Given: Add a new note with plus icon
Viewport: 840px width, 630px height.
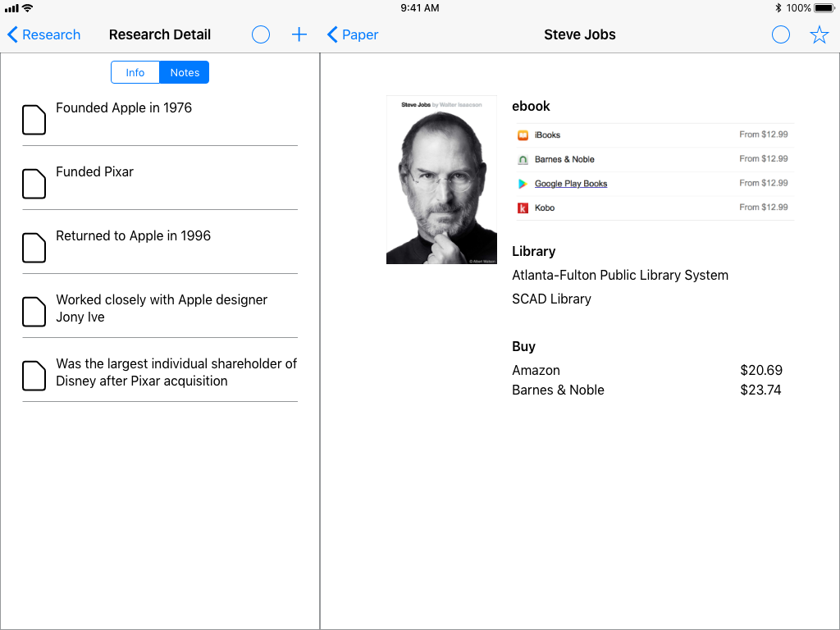Looking at the screenshot, I should point(299,34).
